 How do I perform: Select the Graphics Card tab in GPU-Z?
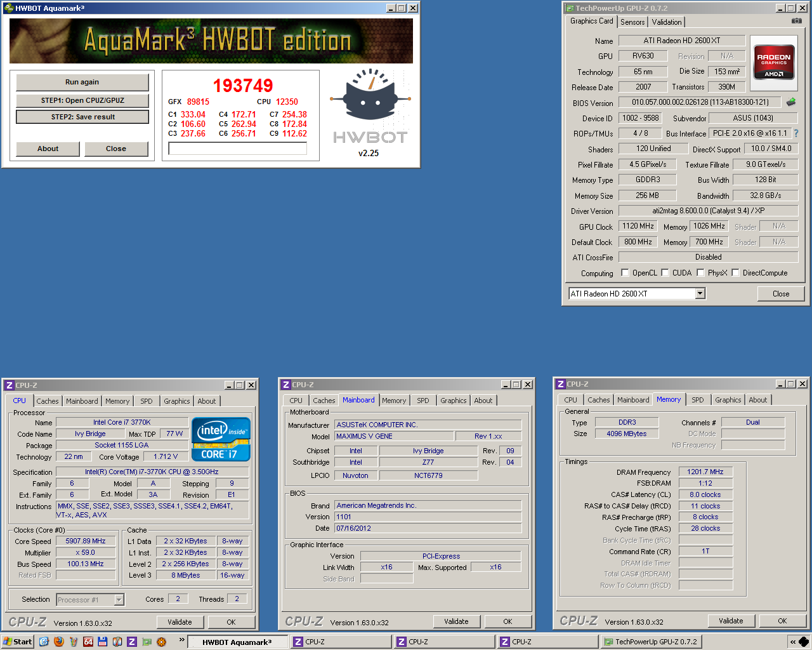coord(591,21)
